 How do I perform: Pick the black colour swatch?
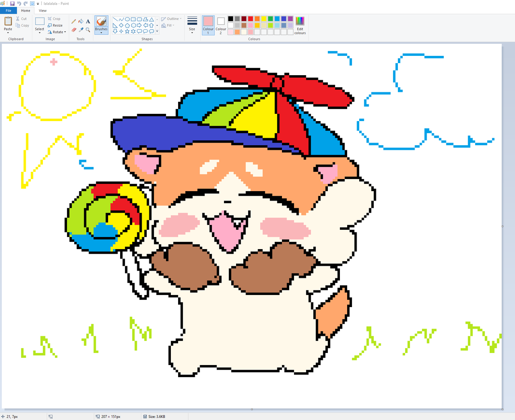[x=230, y=18]
